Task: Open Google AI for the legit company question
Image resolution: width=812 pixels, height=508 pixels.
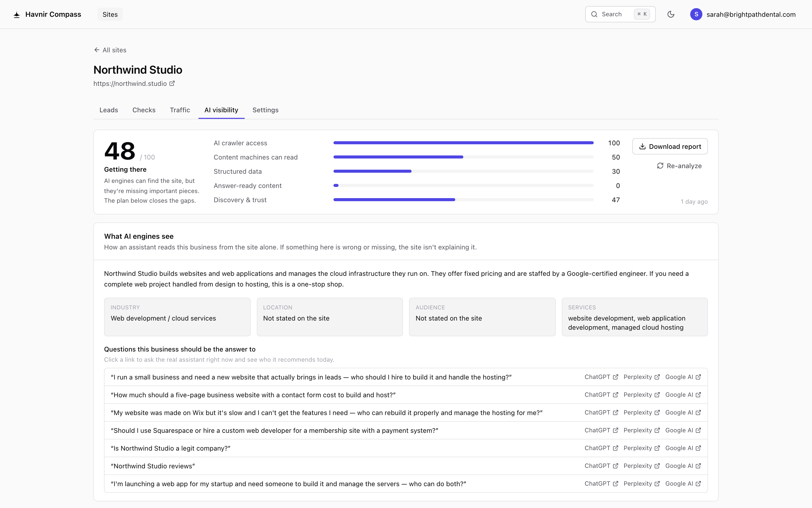Action: [x=683, y=448]
